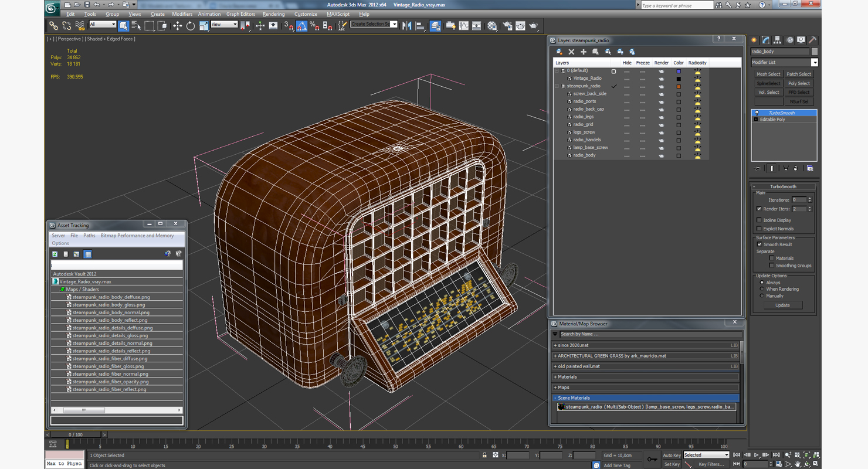The image size is (868, 469).
Task: Open the Rendering menu
Action: coord(273,14)
